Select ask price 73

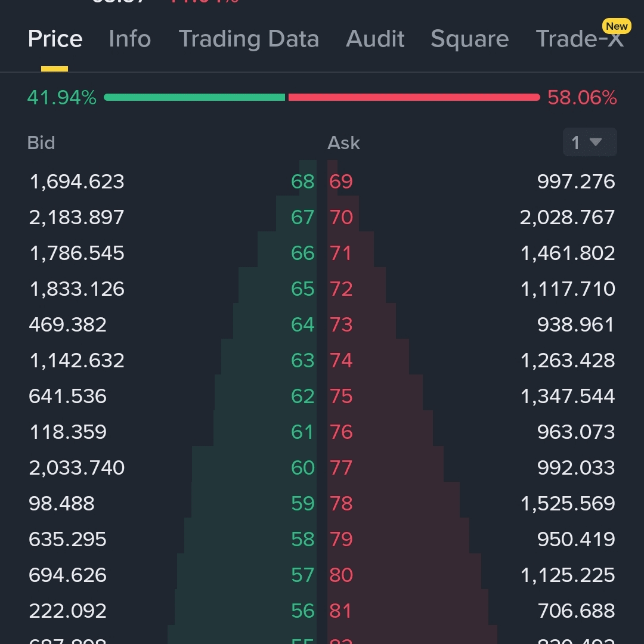point(341,324)
